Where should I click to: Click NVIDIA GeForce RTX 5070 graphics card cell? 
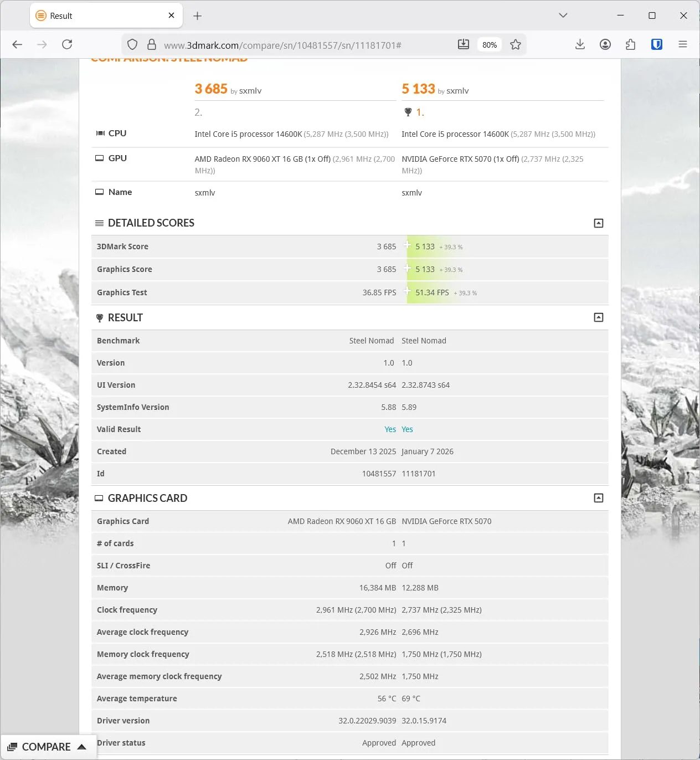click(x=447, y=521)
